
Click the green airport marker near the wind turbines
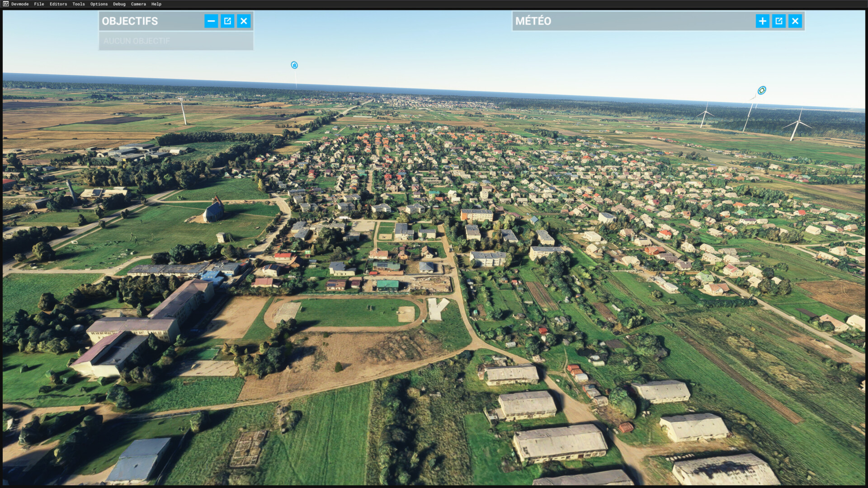pyautogui.click(x=762, y=90)
